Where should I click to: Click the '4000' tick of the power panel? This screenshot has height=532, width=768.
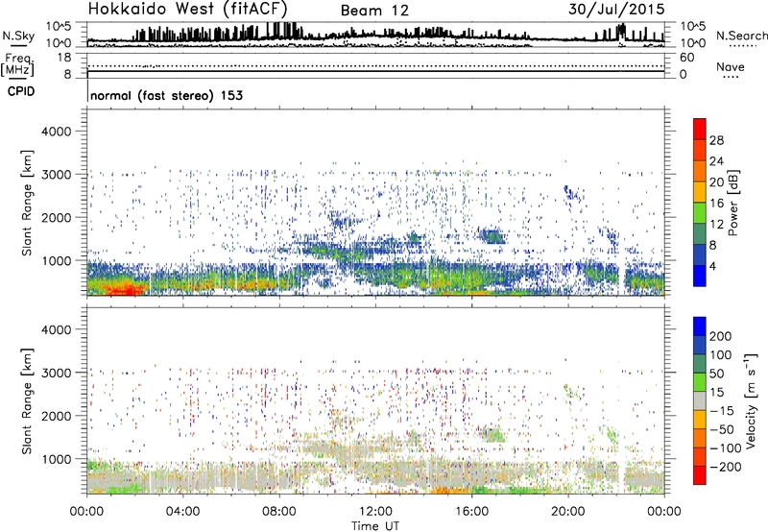click(x=56, y=132)
